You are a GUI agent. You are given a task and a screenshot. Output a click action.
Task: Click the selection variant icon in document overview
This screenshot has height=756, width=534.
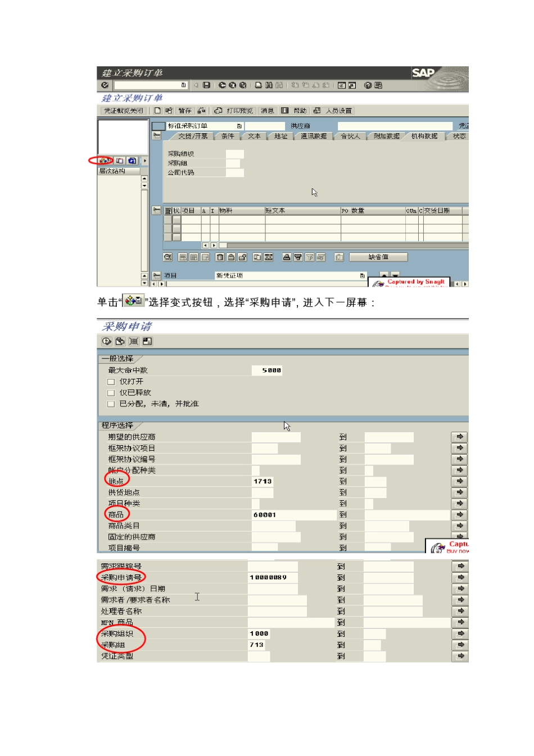105,161
